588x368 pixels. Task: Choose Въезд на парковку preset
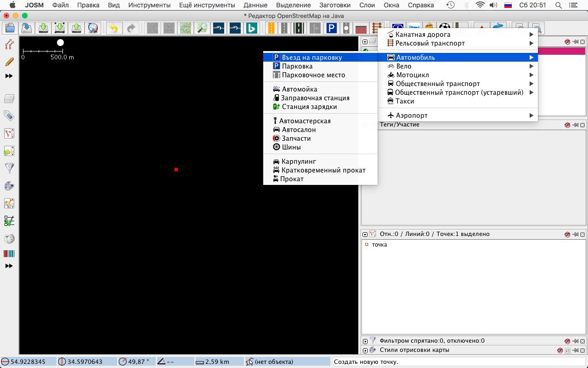tap(320, 57)
